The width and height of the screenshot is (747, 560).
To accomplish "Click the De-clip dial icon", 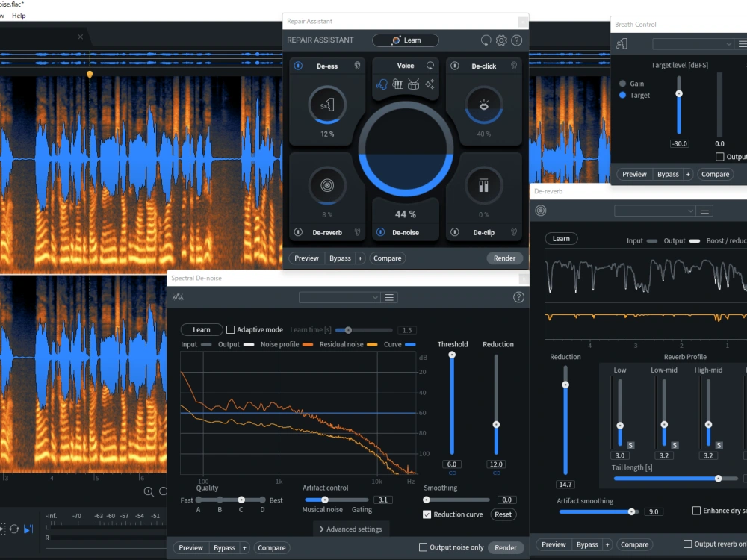I will 483,185.
